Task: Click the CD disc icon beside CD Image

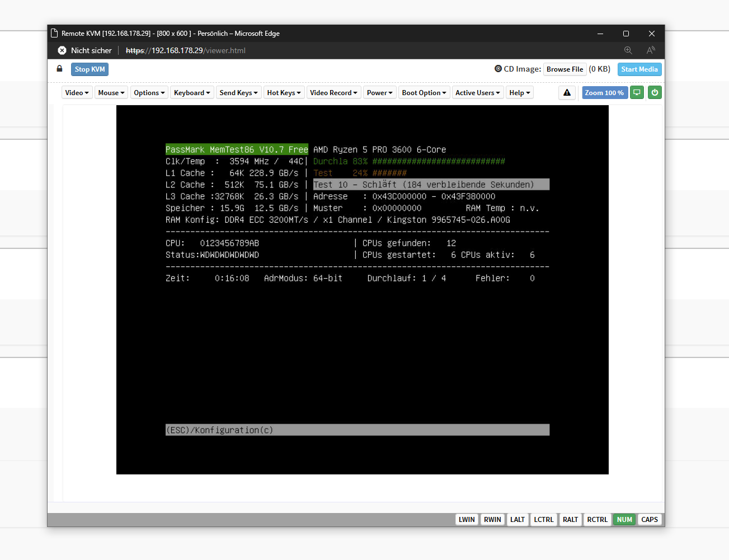Action: point(498,69)
